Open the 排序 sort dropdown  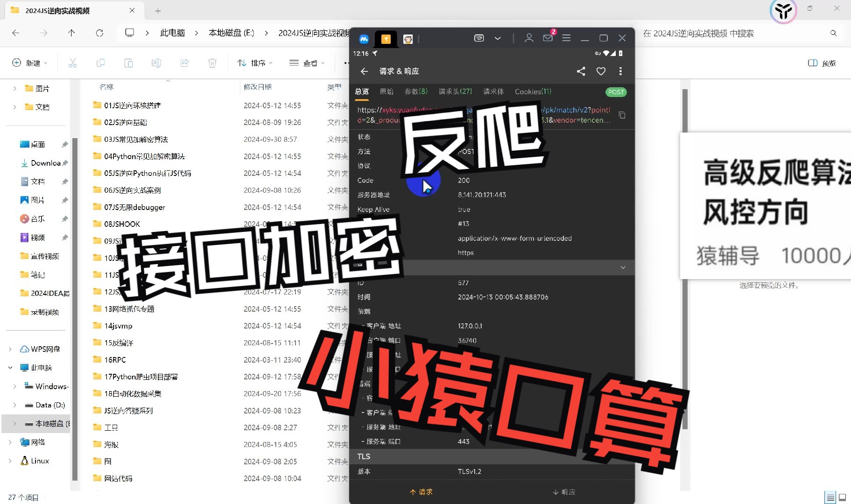255,63
